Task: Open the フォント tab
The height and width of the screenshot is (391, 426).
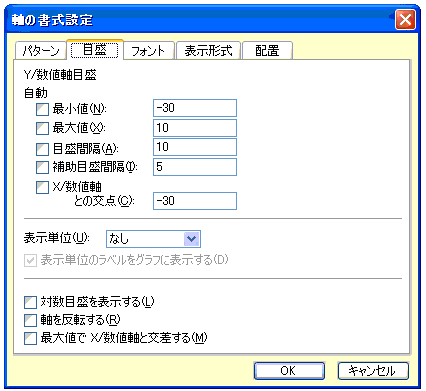Action: [x=149, y=51]
